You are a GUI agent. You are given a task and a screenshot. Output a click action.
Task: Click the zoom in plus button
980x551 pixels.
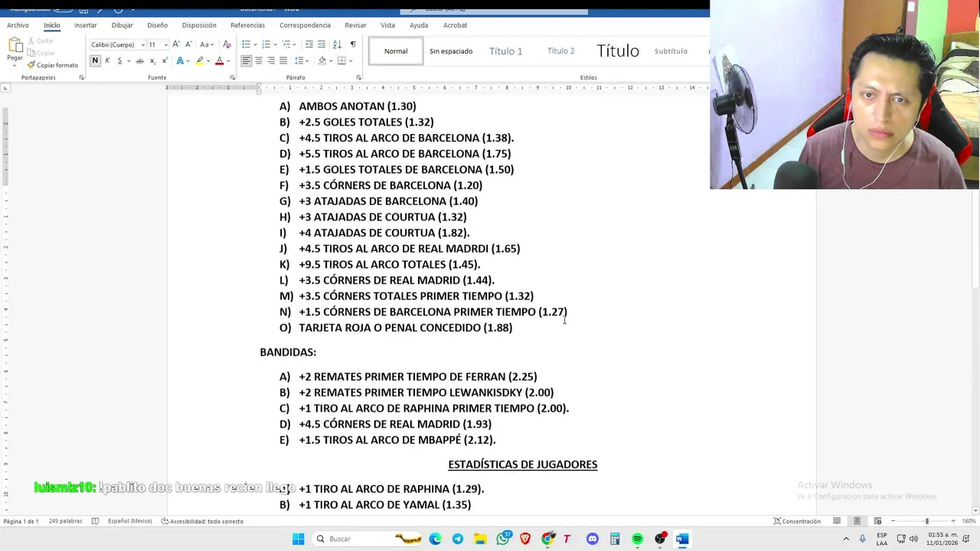953,521
